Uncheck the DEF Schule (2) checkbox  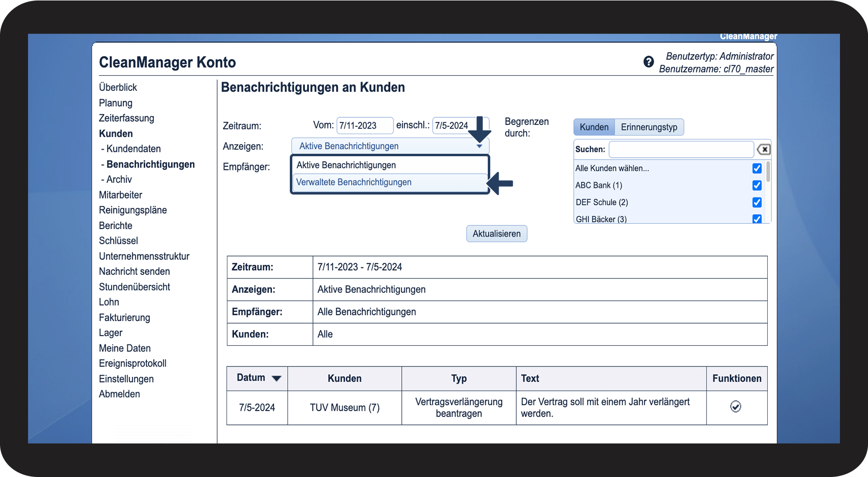[x=756, y=202]
